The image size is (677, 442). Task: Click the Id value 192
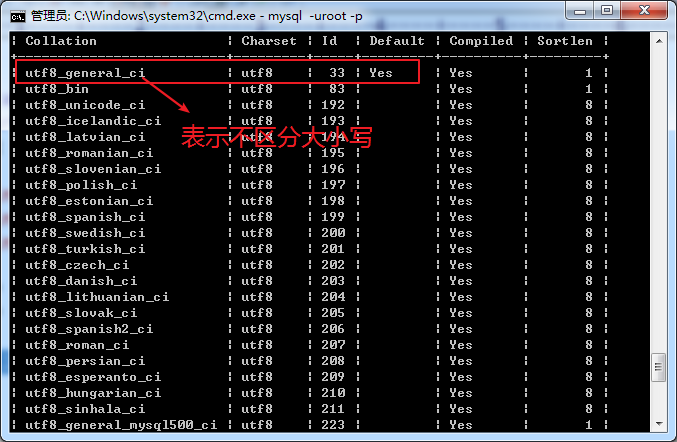333,105
